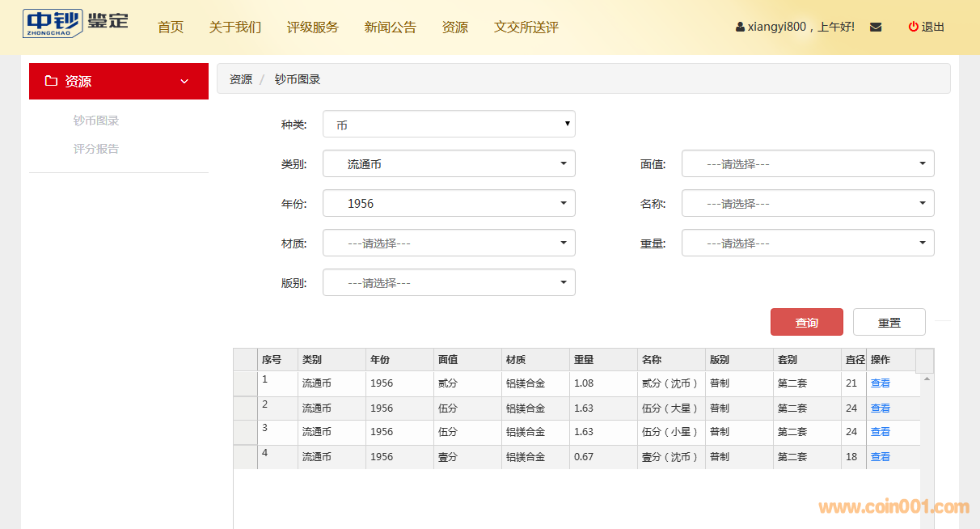Viewport: 980px width, 529px height.
Task: Collapse the 资源 sidebar chevron
Action: pos(184,81)
